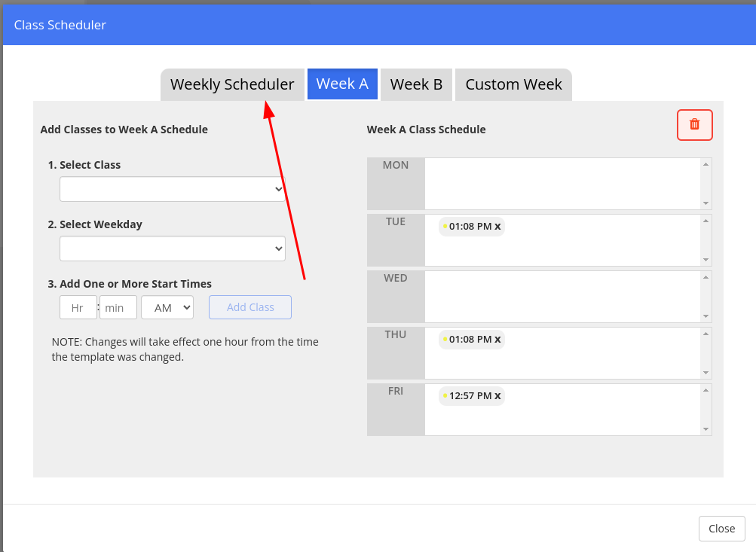
Task: Click the Wednesday schedule scroll down arrow
Action: (x=705, y=316)
